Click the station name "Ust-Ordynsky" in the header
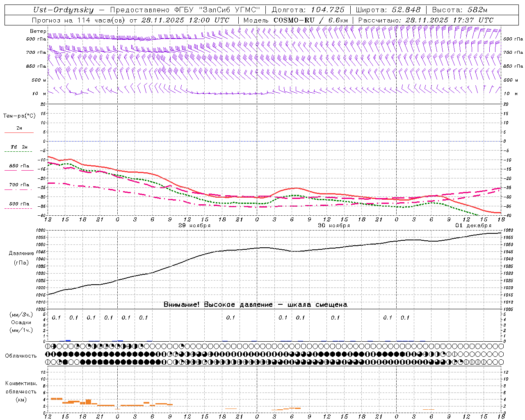 (x=63, y=10)
